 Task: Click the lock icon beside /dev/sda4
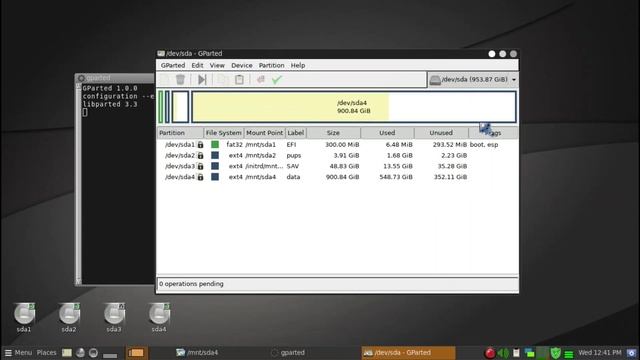tap(200, 177)
